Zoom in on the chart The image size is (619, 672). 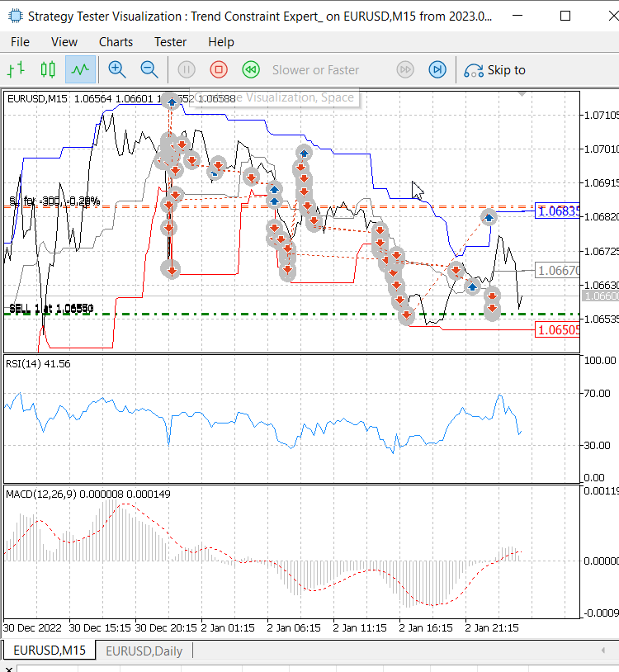coord(116,69)
